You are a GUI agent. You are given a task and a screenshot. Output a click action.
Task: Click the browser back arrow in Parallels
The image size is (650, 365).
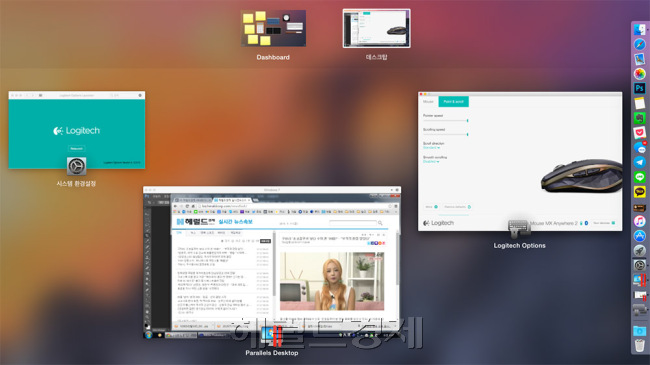[175, 206]
